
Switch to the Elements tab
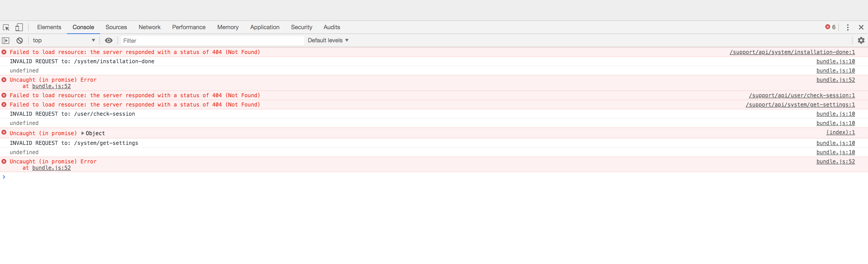click(x=49, y=27)
